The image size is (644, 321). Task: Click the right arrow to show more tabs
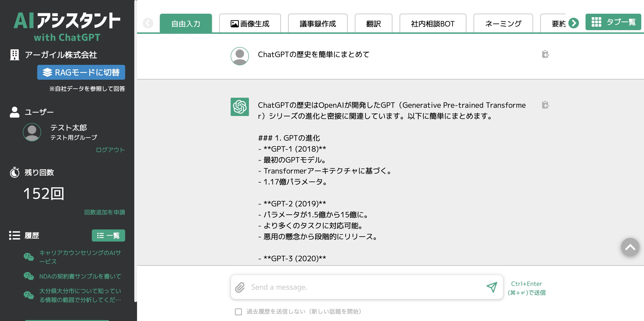click(573, 23)
